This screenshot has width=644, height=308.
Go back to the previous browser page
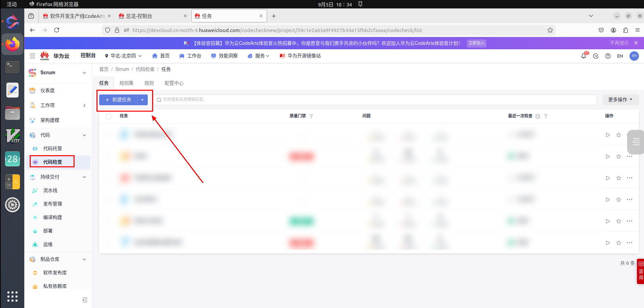(x=32, y=30)
